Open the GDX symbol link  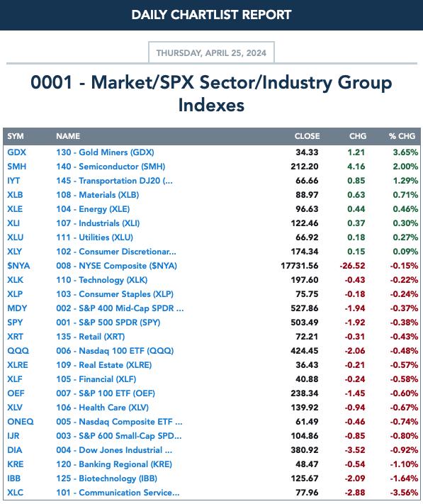coord(17,152)
